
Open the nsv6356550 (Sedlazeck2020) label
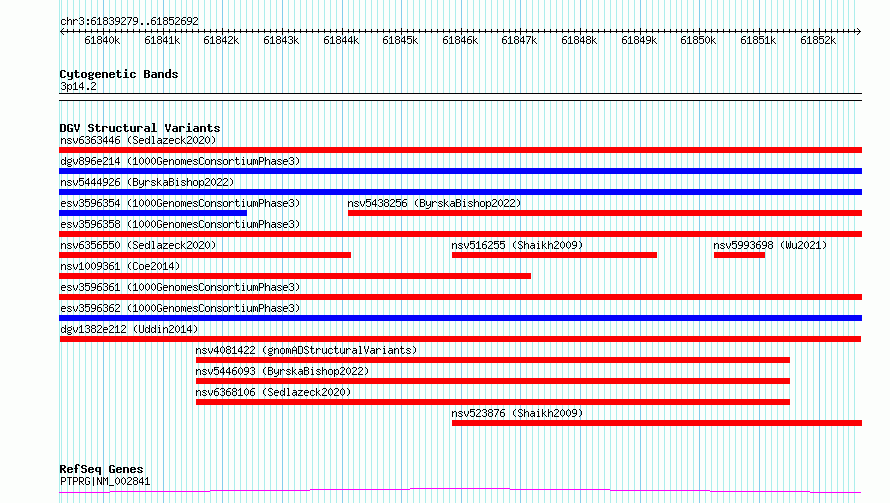point(138,245)
